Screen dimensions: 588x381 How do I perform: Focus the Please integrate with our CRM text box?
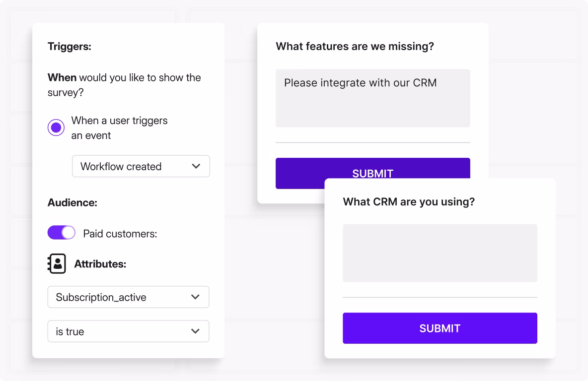pos(372,98)
